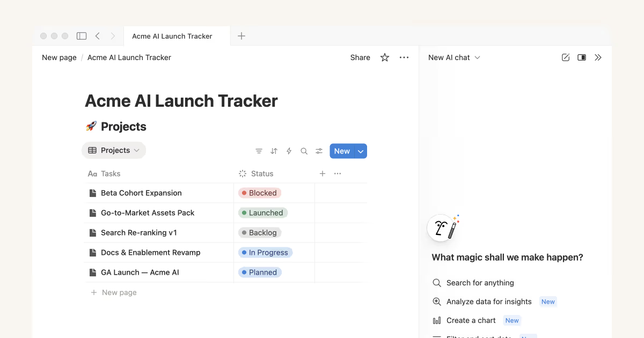Collapse the AI panel with double-chevron icon
Image resolution: width=644 pixels, height=338 pixels.
[598, 57]
